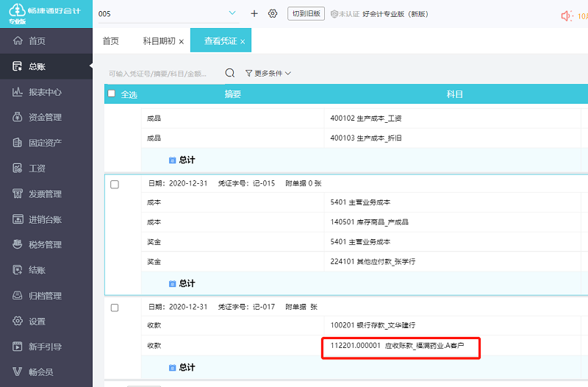Open 报表中心 report center icon
Screen dimensions: 588x387
(x=17, y=91)
